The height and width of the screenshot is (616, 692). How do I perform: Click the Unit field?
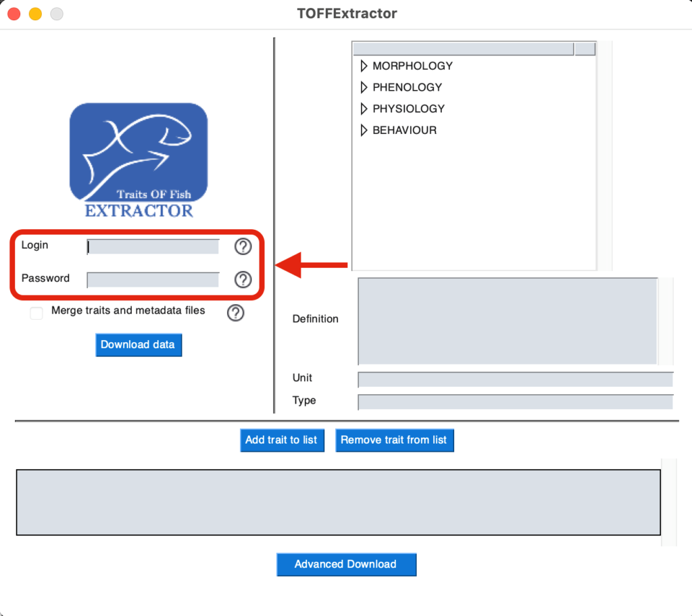(515, 379)
